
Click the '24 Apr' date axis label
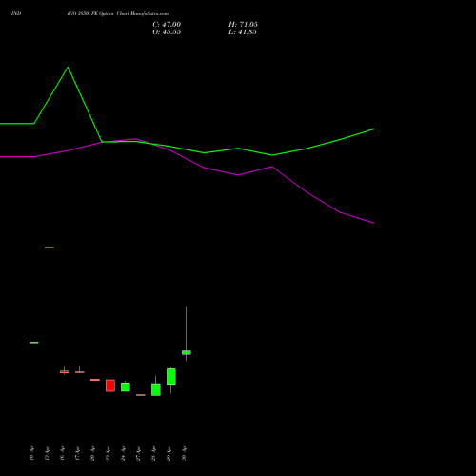pyautogui.click(x=123, y=453)
